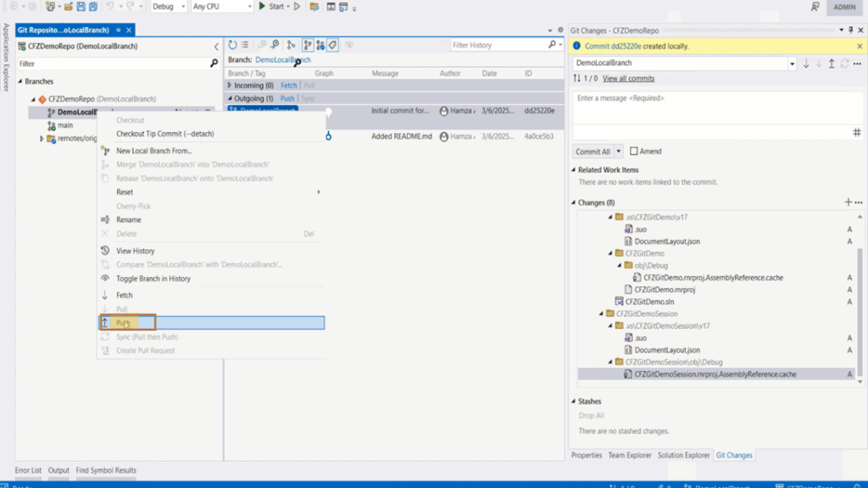Viewport: 868px width, 488px height.
Task: Click fetch down-arrow in Git Changes
Action: 806,64
